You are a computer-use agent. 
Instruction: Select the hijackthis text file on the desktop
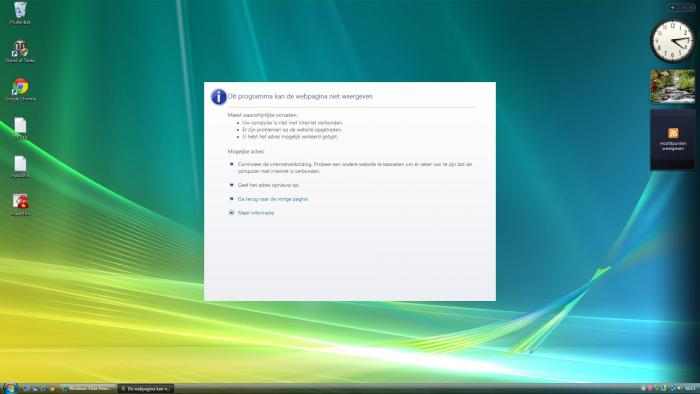tap(20, 166)
